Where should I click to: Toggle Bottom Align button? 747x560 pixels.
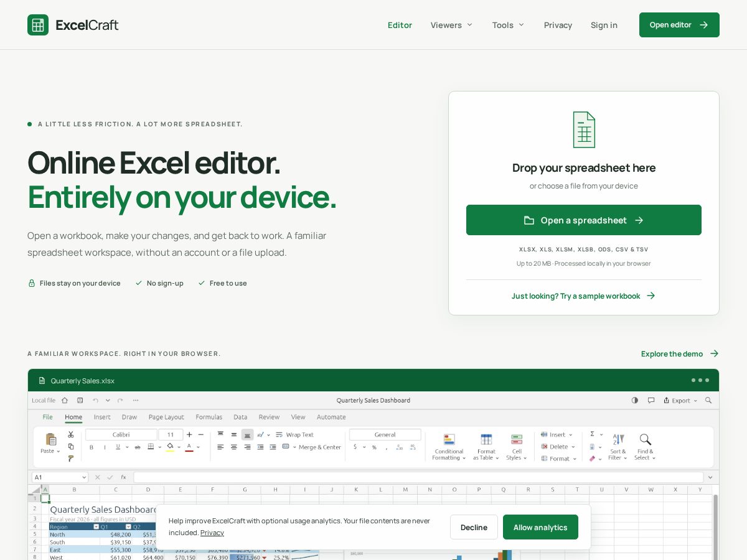[247, 435]
